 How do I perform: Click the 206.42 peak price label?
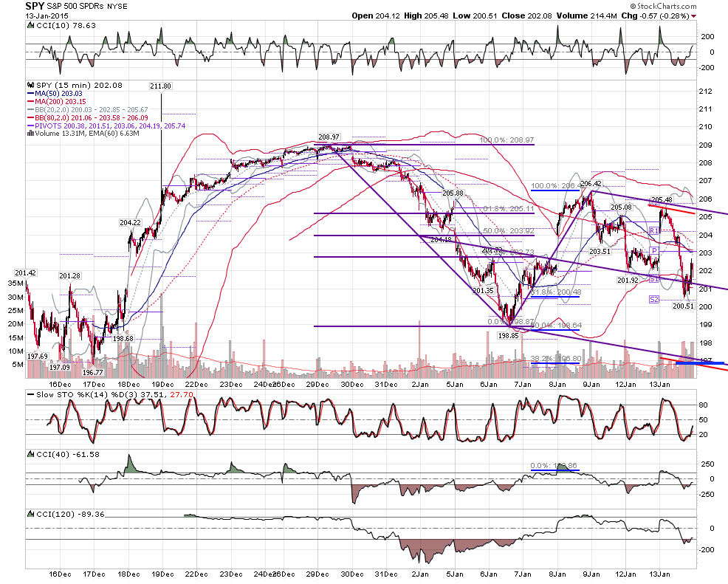(591, 184)
